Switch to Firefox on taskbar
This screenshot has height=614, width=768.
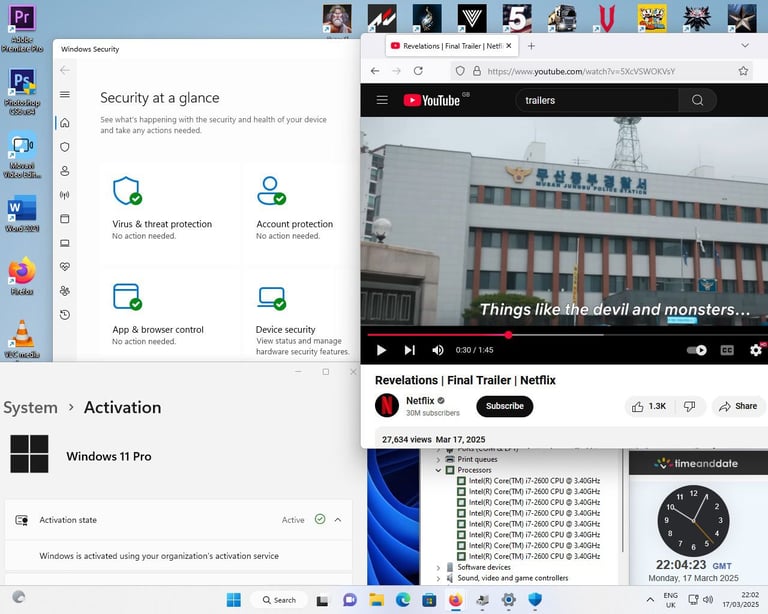point(456,600)
